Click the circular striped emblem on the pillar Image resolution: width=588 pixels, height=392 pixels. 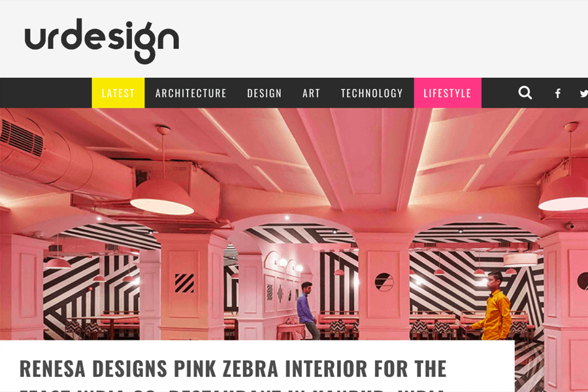pos(384,282)
